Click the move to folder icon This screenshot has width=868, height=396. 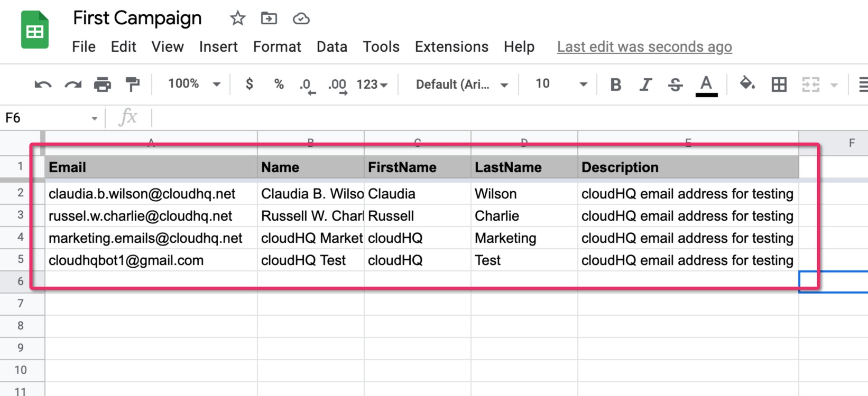(x=269, y=18)
